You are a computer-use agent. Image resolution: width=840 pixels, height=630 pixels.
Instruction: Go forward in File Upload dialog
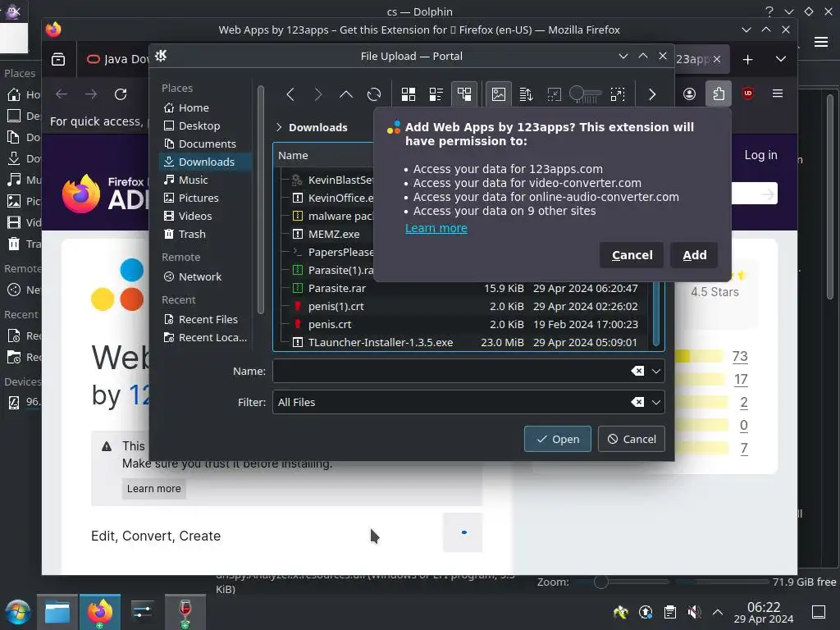[318, 95]
